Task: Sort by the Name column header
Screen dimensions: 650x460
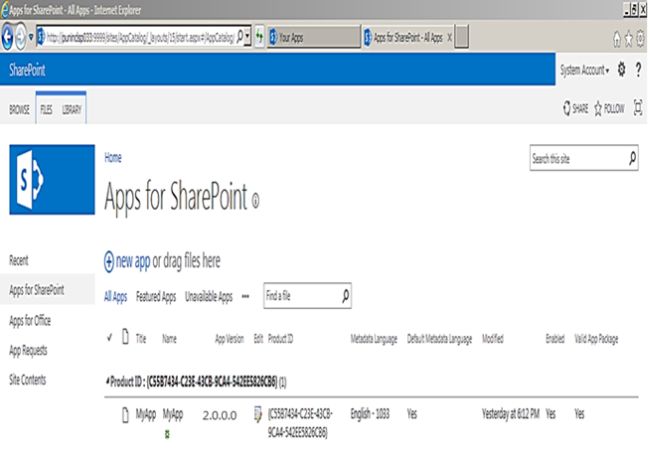Action: (169, 339)
